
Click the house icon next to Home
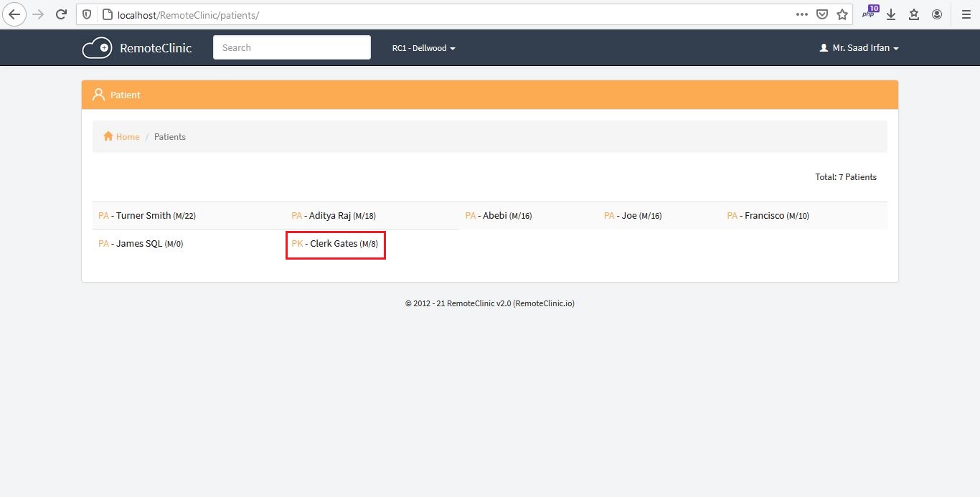108,136
